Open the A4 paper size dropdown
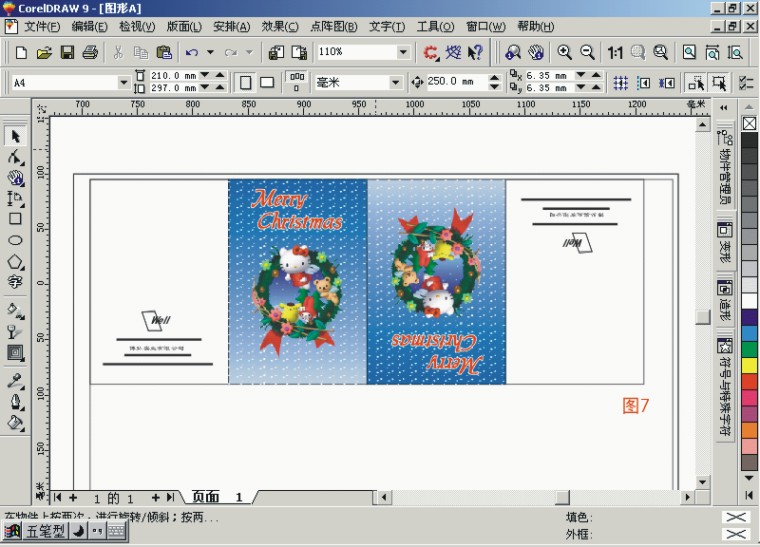 [x=124, y=83]
